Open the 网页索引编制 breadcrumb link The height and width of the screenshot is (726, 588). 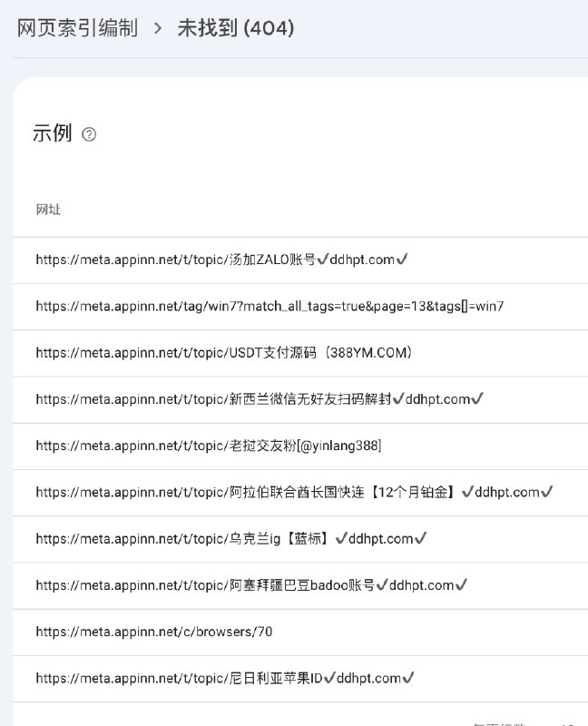pos(77,28)
